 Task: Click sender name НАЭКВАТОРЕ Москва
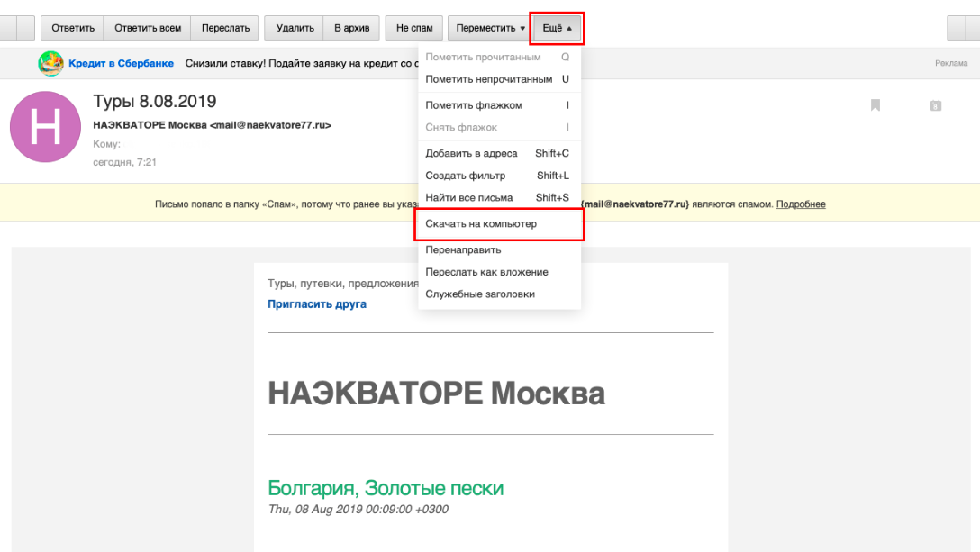(x=150, y=125)
